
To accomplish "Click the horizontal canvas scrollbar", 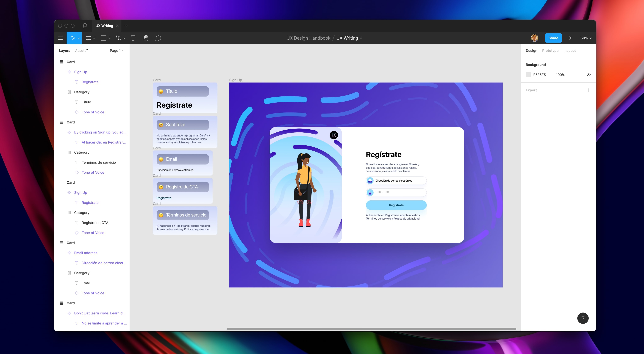I will pos(371,329).
